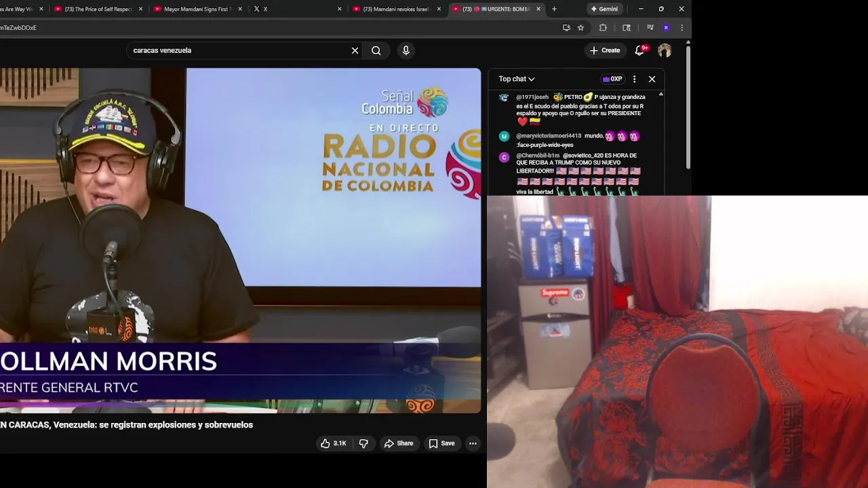Open the Chrome profile 'R' avatar
Screen dimensions: 868x488
pyautogui.click(x=666, y=28)
